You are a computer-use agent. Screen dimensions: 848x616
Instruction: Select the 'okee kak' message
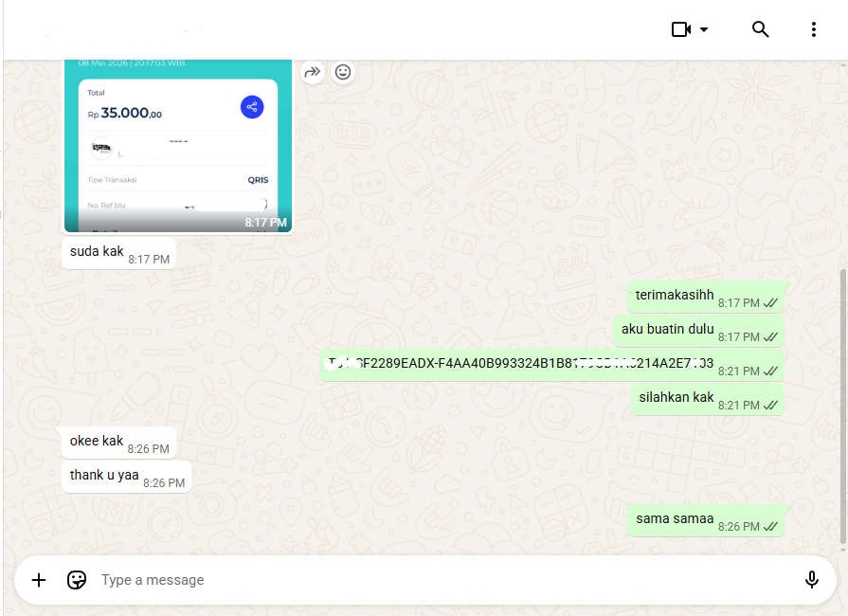(119, 443)
